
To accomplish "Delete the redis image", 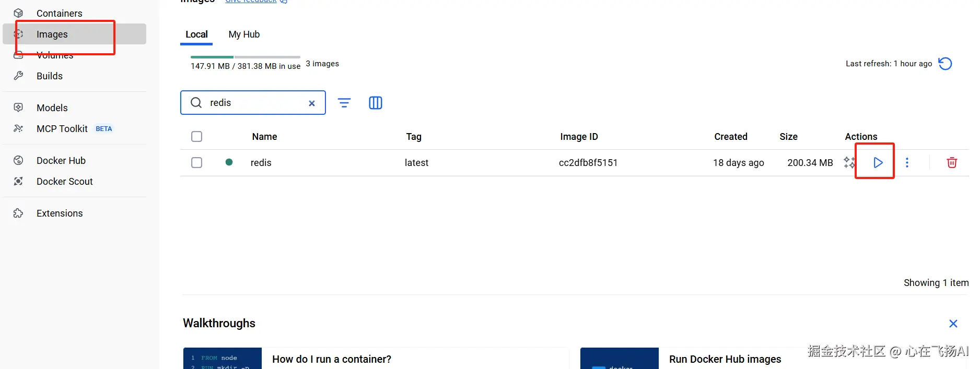I will pyautogui.click(x=952, y=163).
